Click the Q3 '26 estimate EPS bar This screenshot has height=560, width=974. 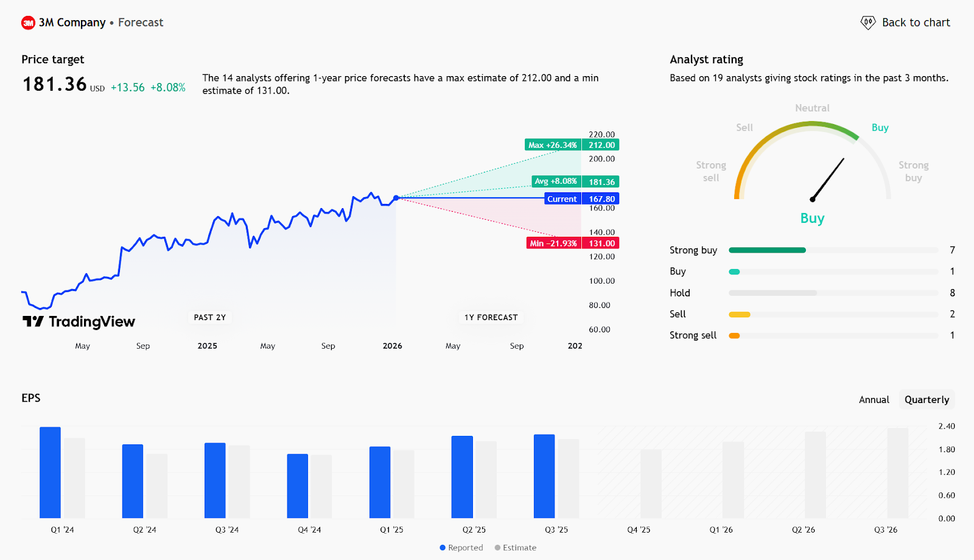click(897, 473)
